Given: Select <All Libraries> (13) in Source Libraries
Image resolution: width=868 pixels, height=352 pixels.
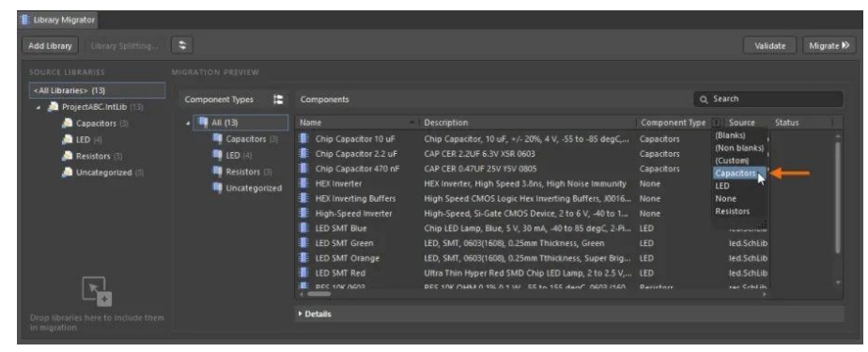Looking at the screenshot, I should pyautogui.click(x=98, y=90).
